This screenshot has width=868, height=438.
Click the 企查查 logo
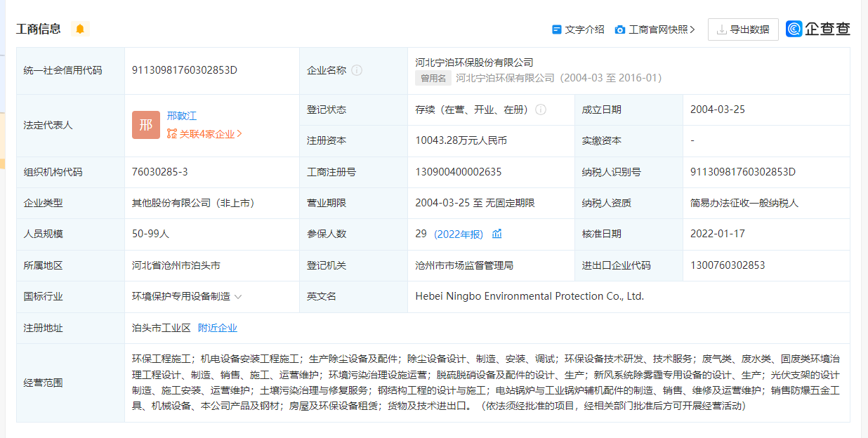(x=818, y=29)
